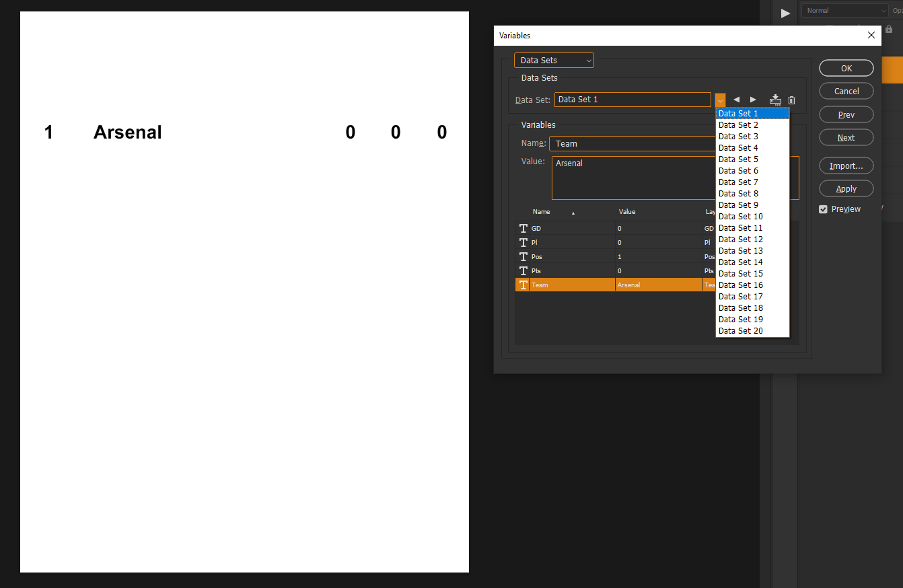Viewport: 903px width, 588px height.
Task: Click the position number 1 on the canvas
Action: point(48,133)
